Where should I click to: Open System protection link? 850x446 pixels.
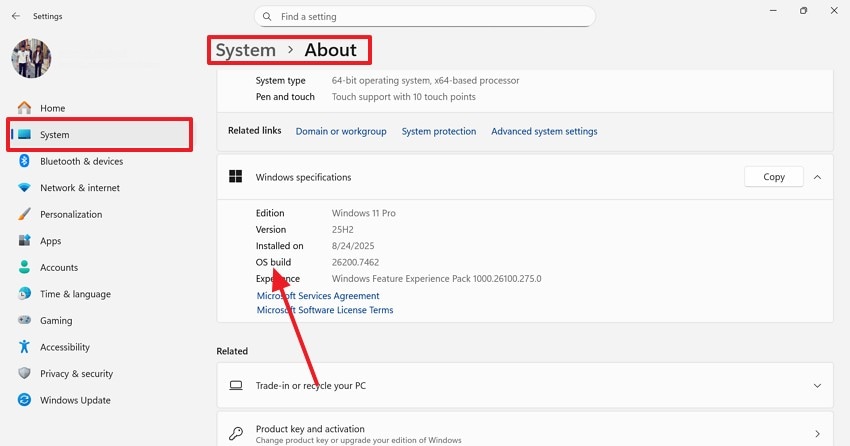tap(439, 131)
